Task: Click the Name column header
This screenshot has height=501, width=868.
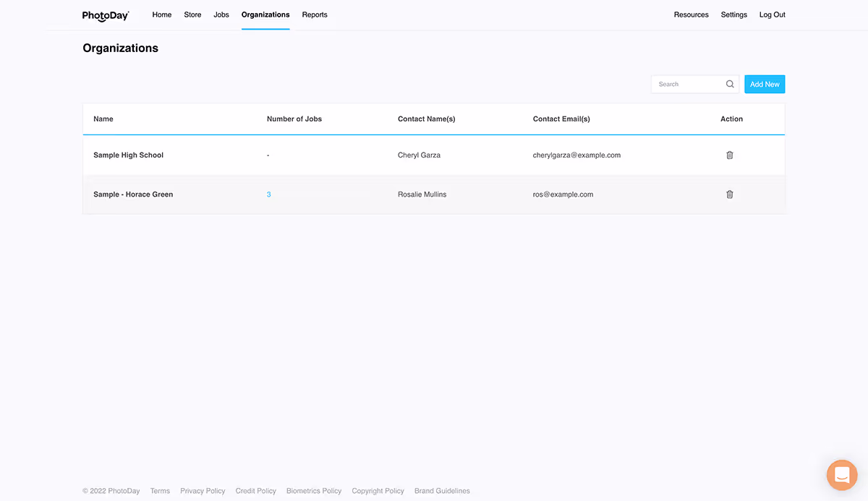Action: click(103, 119)
